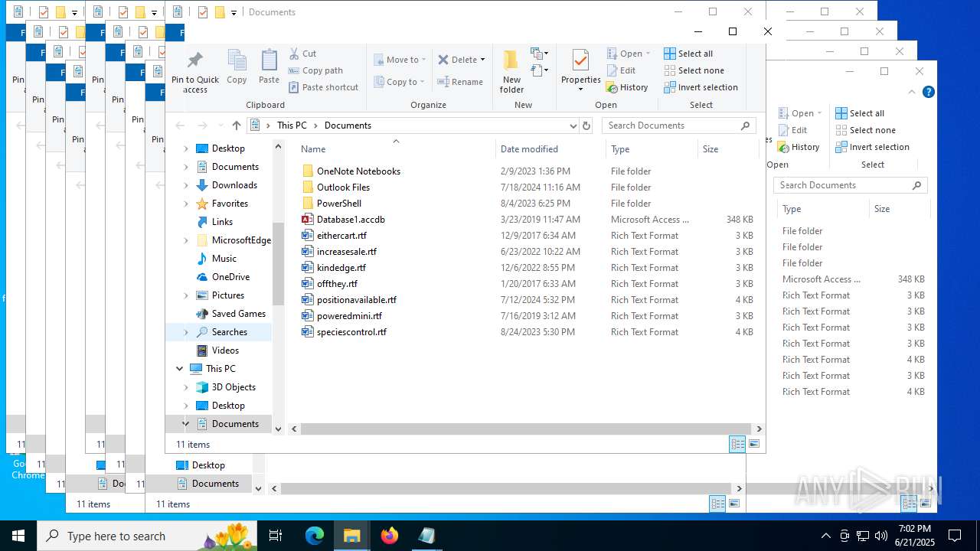This screenshot has height=551, width=980.
Task: Sort by the Size column header in the front window
Action: click(x=728, y=149)
